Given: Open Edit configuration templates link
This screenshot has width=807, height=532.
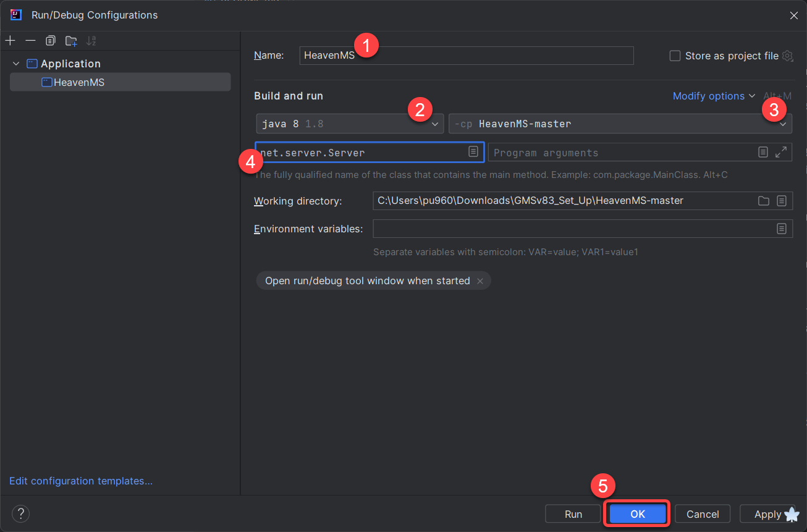Looking at the screenshot, I should click(81, 481).
